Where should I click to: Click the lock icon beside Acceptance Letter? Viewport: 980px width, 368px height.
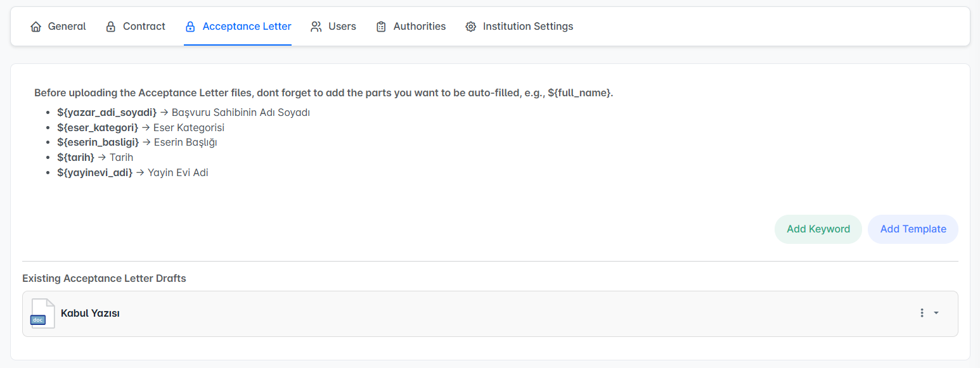190,27
